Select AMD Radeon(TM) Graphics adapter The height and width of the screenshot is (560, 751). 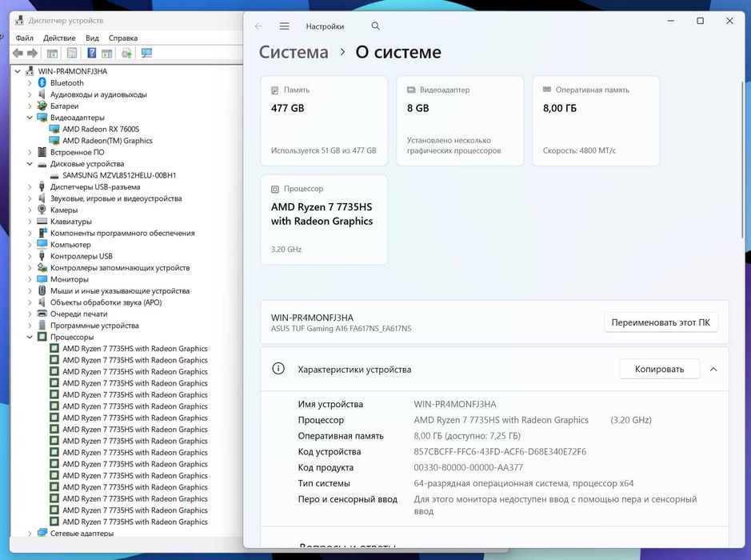(x=107, y=140)
